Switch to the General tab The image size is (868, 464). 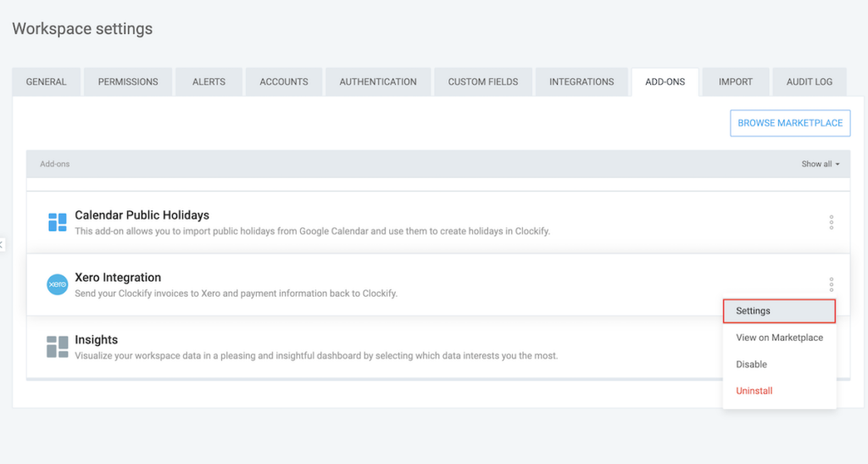[x=46, y=82]
